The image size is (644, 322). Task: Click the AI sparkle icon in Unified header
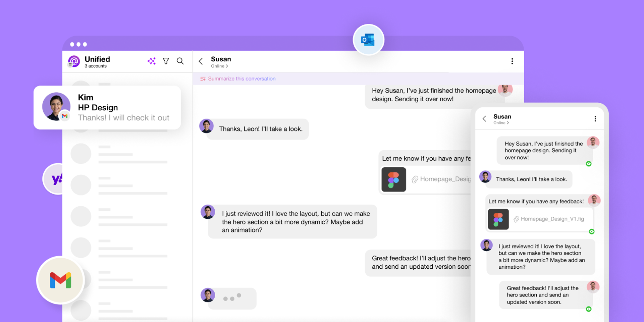pyautogui.click(x=152, y=61)
